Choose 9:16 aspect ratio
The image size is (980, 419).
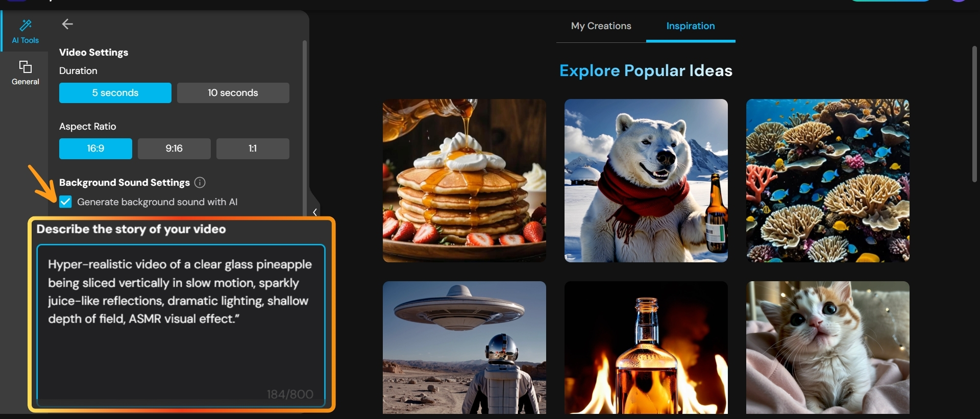(174, 149)
